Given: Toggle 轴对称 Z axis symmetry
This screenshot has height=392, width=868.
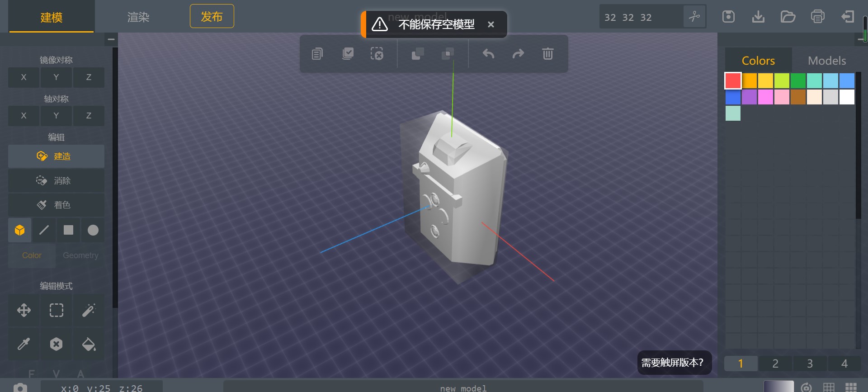Looking at the screenshot, I should coord(89,116).
